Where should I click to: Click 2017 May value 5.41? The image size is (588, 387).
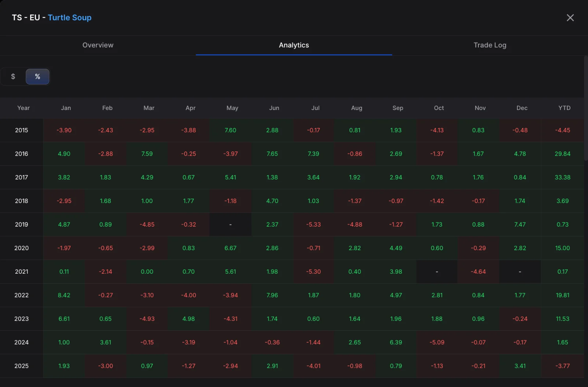click(230, 177)
